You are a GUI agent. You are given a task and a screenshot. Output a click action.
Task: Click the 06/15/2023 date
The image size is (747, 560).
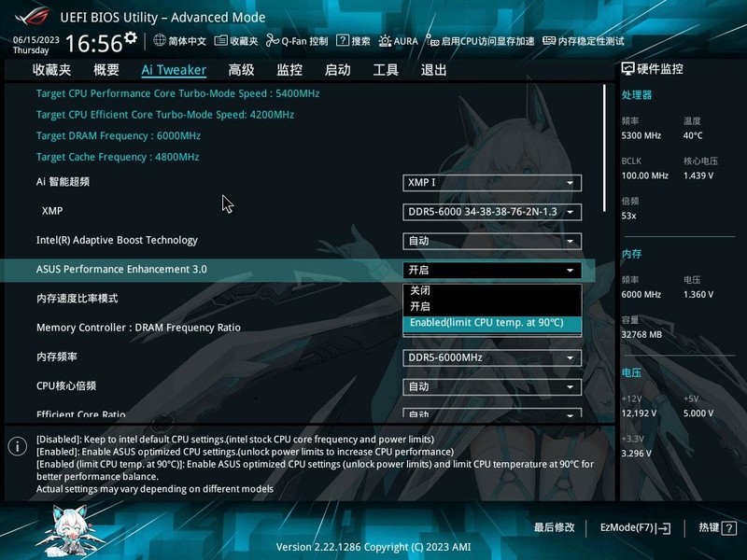[36, 40]
